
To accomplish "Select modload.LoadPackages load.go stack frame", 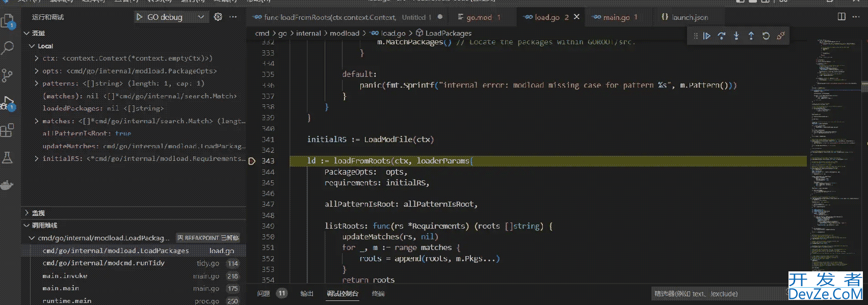I will pyautogui.click(x=134, y=251).
